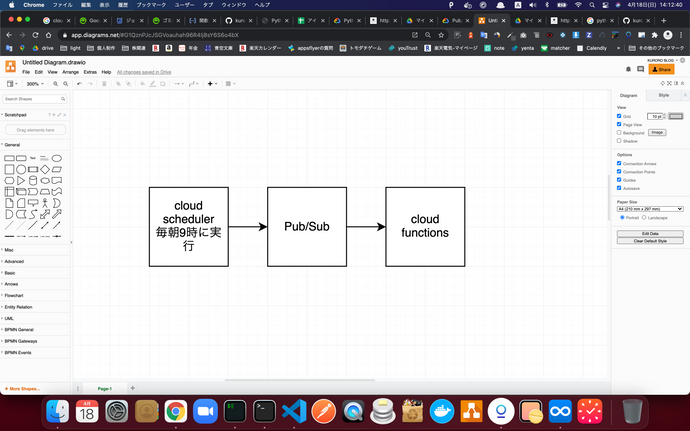This screenshot has height=431, width=690.
Task: Open the connection arrow style dropdown
Action: 178,84
